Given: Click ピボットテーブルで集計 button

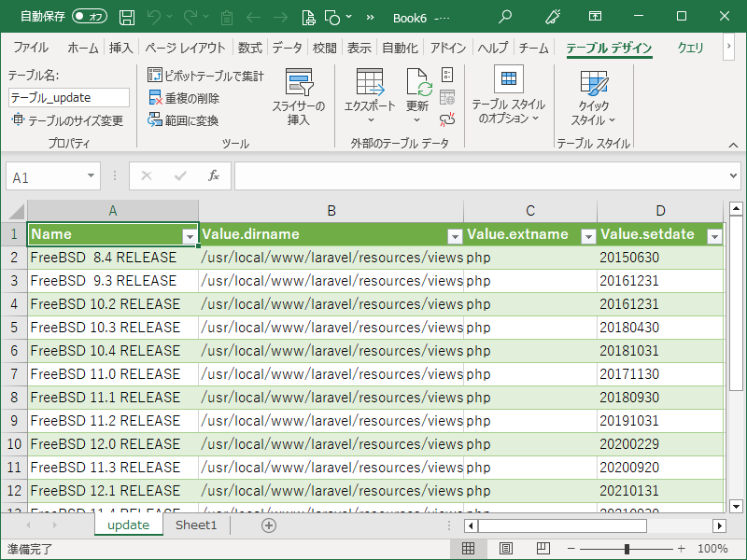Looking at the screenshot, I should tap(205, 76).
